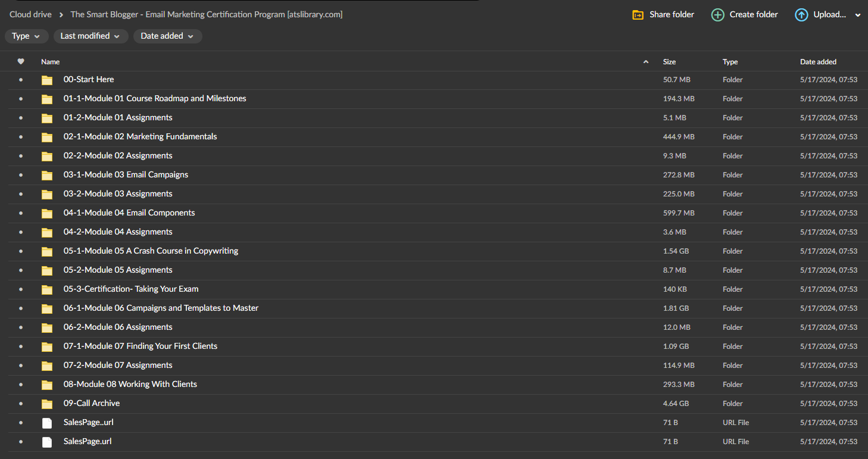Click folder icon for 02-2-Module 02 Assignments
Screen dimensions: 868x459
47,156
